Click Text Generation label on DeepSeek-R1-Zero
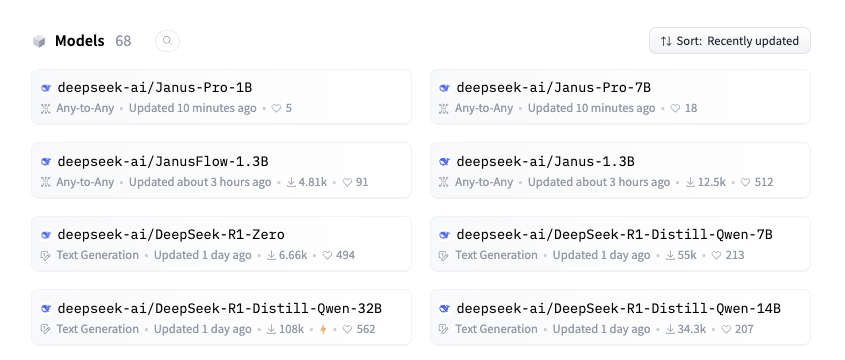Image resolution: width=845 pixels, height=360 pixels. tap(98, 255)
